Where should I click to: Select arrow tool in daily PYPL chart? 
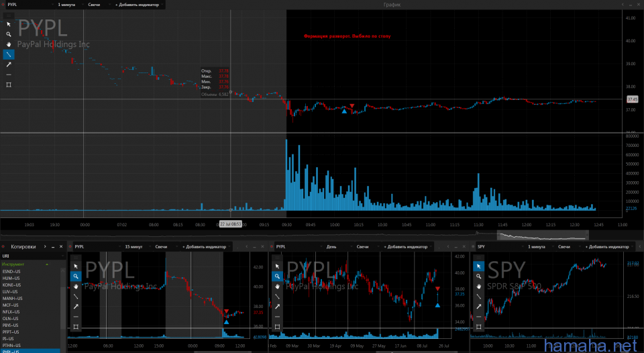pos(277,307)
